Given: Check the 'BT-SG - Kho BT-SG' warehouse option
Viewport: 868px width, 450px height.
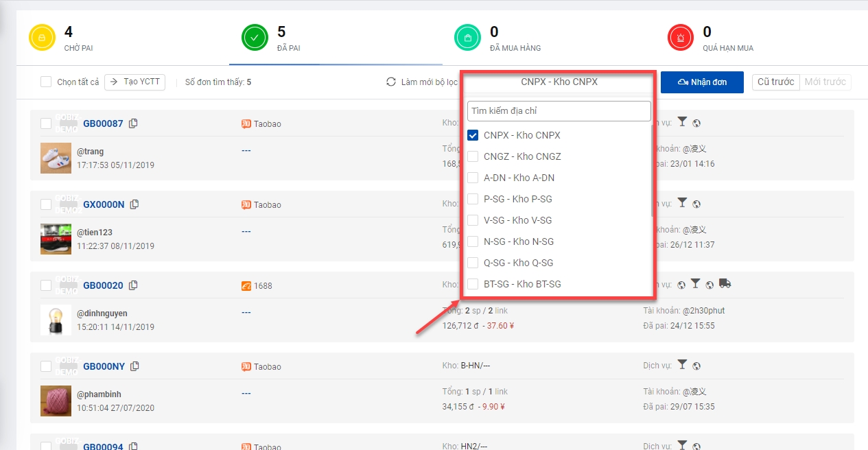Looking at the screenshot, I should pos(473,285).
